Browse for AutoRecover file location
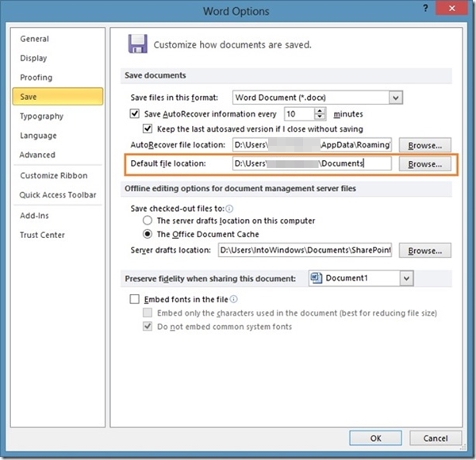 pyautogui.click(x=424, y=145)
